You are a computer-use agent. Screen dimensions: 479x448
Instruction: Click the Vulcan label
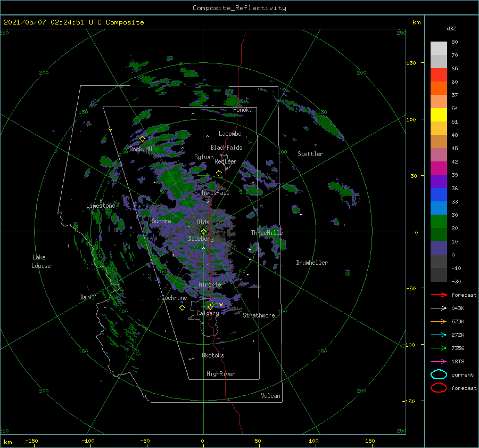(x=271, y=396)
